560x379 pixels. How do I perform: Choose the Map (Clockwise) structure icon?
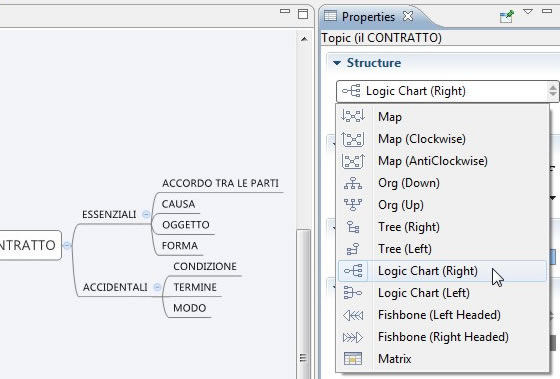click(x=353, y=139)
